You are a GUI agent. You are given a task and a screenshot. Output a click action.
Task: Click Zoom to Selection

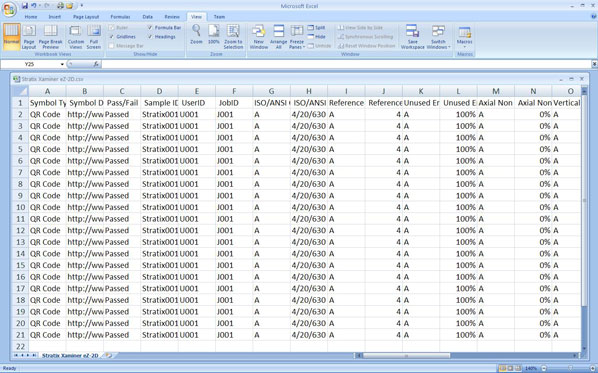coord(233,37)
